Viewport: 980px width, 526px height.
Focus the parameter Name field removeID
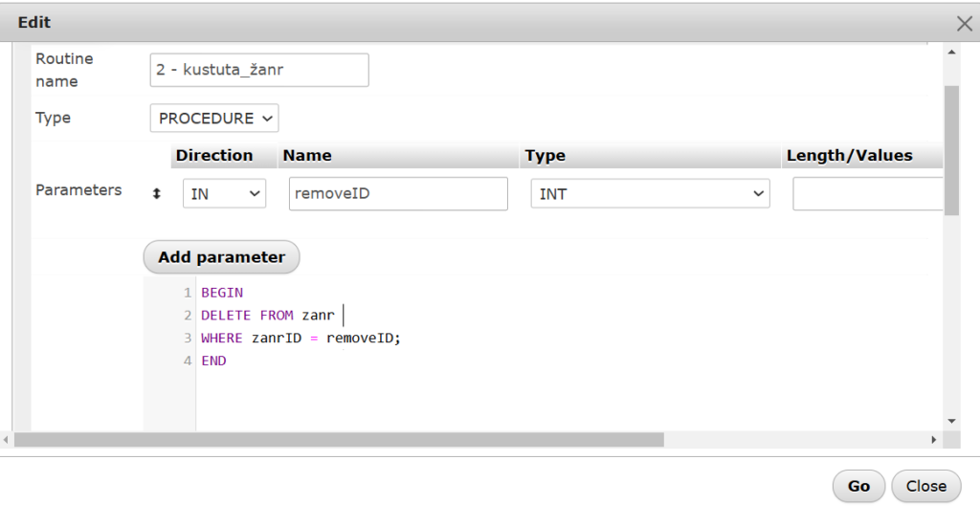click(397, 193)
